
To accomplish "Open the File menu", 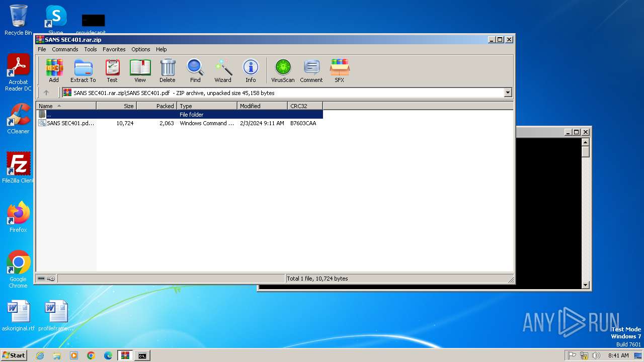I will click(x=42, y=49).
